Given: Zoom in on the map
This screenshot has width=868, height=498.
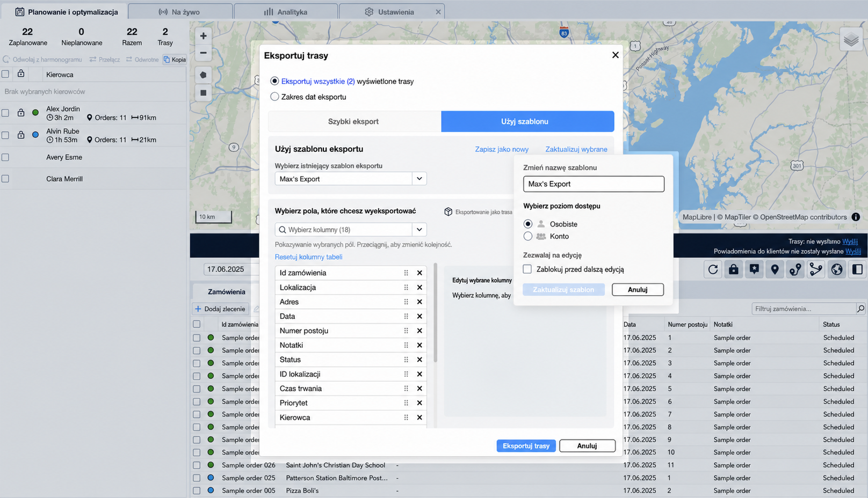Looking at the screenshot, I should 203,36.
